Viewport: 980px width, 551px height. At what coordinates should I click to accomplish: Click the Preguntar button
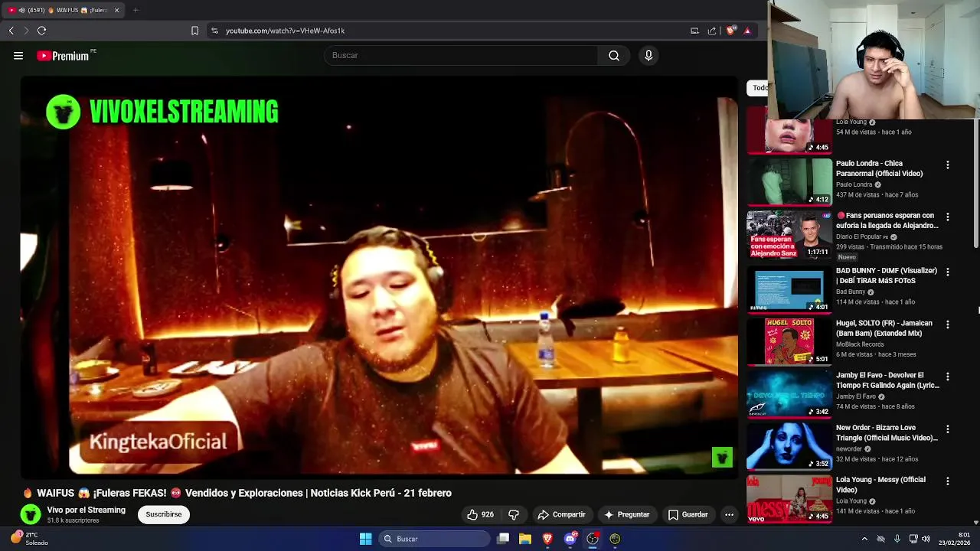pyautogui.click(x=626, y=514)
